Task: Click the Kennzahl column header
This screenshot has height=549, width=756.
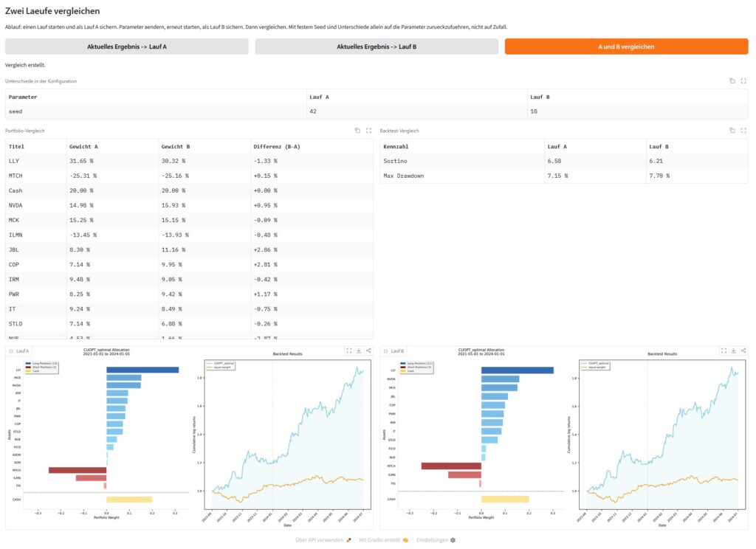Action: point(462,147)
